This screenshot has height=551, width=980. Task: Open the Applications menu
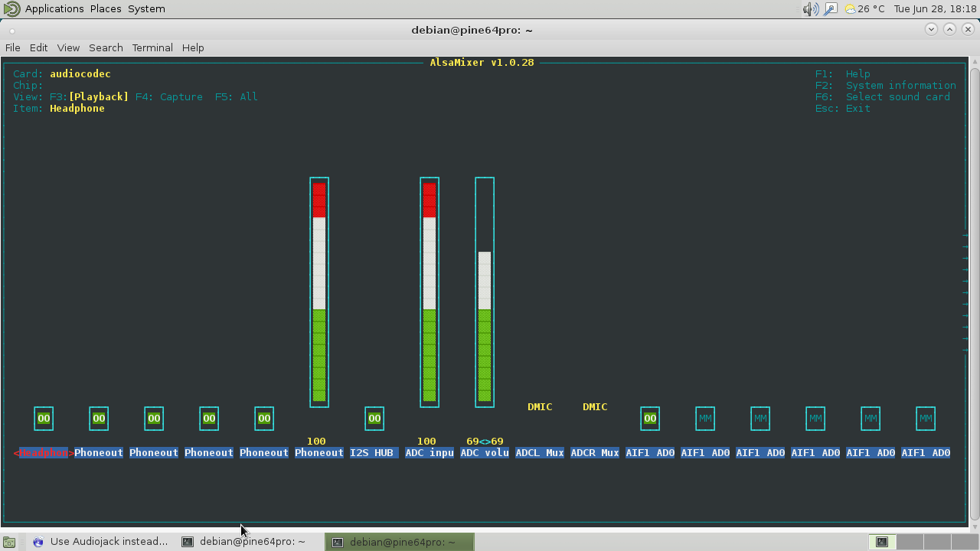[54, 9]
